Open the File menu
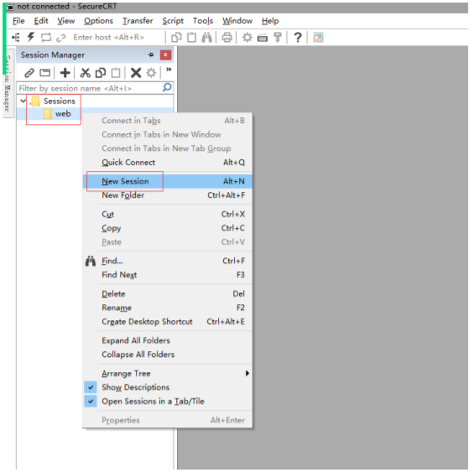 (18, 21)
